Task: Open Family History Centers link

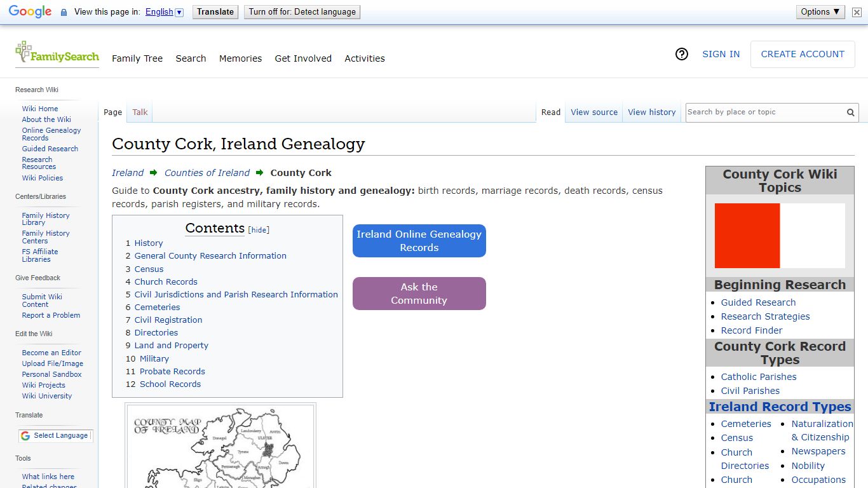Action: (x=46, y=237)
